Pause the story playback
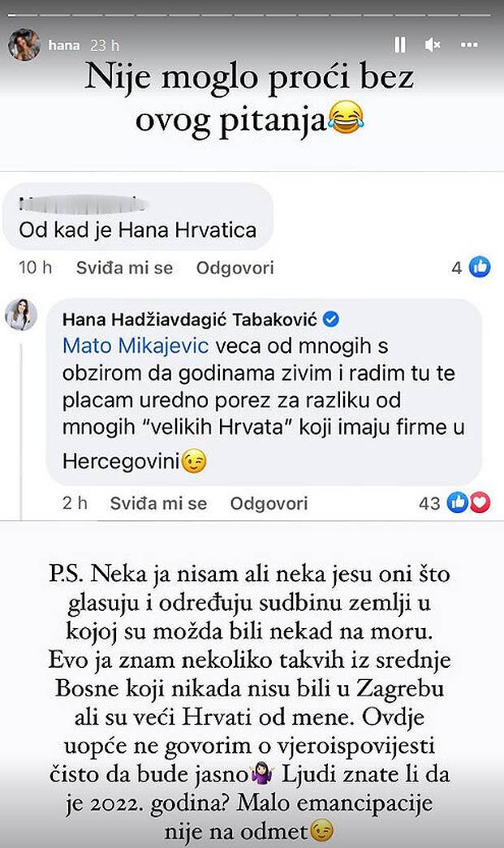Screen dimensions: 504x848 coord(400,45)
